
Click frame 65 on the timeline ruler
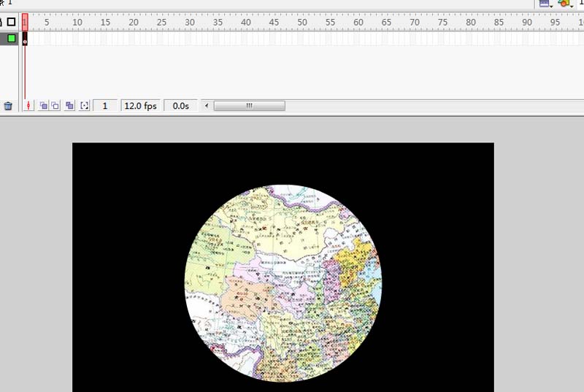click(387, 23)
